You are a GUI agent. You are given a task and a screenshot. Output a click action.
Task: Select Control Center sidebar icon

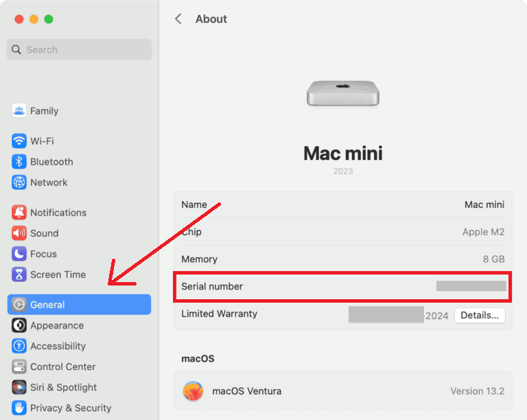coord(19,366)
